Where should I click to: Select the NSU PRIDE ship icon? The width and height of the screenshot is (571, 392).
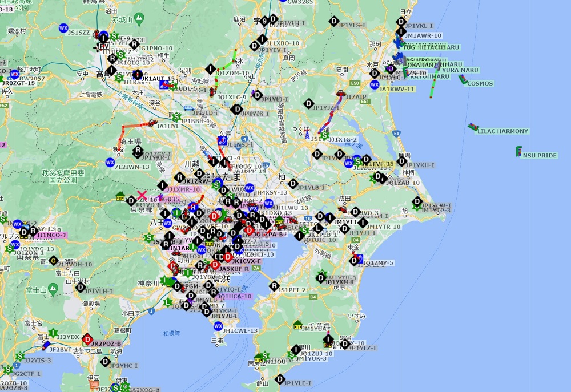[518, 151]
